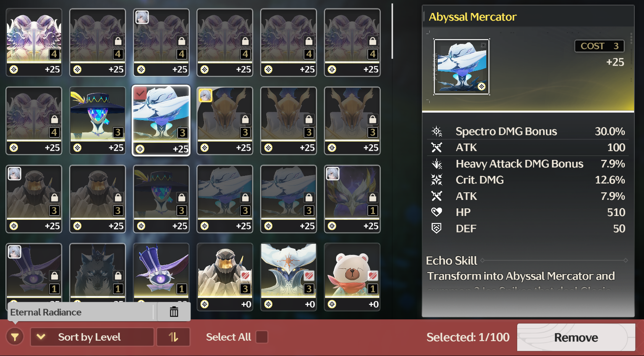The width and height of the screenshot is (644, 356).
Task: Open the Sort by Level dropdown
Action: 92,337
